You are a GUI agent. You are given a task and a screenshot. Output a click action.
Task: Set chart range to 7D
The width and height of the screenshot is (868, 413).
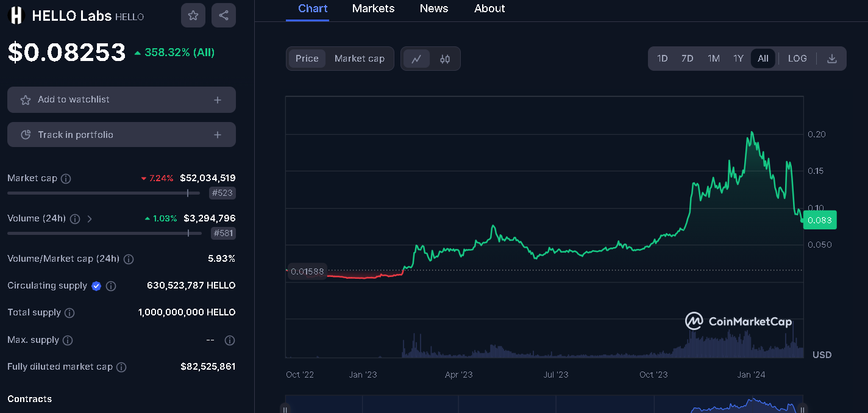tap(688, 59)
